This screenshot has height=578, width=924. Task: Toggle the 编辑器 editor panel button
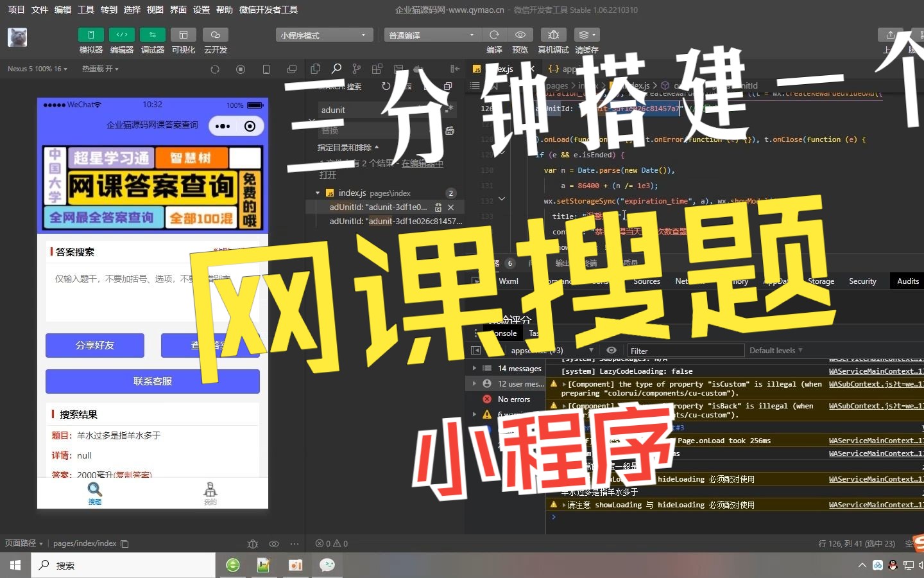click(121, 35)
